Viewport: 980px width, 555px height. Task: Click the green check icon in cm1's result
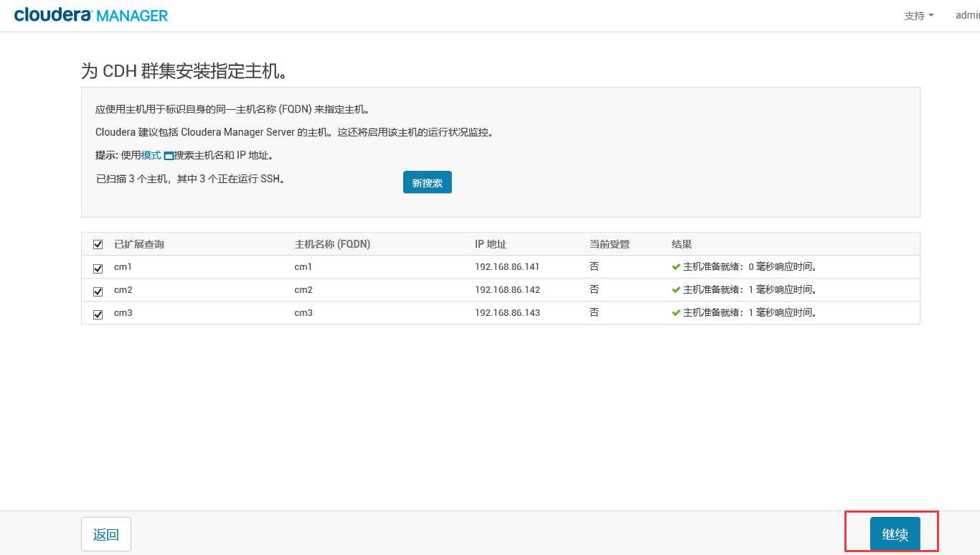coord(676,267)
